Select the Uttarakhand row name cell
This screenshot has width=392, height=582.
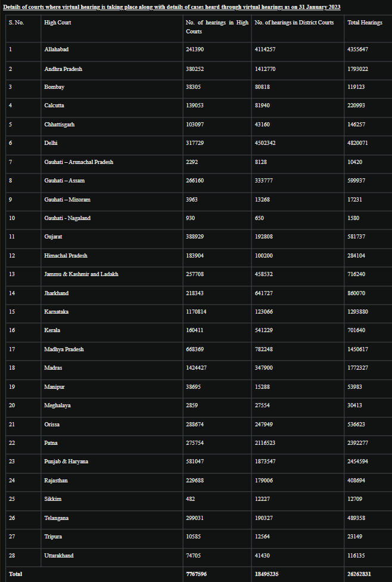click(59, 556)
